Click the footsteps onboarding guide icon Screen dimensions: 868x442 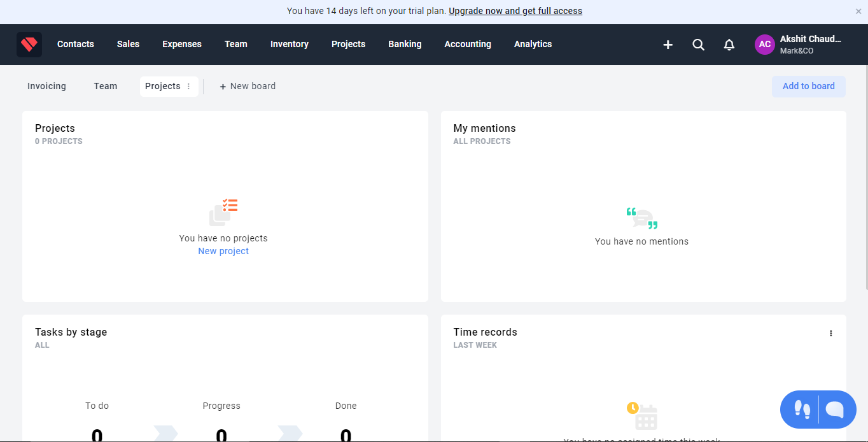[x=802, y=409]
